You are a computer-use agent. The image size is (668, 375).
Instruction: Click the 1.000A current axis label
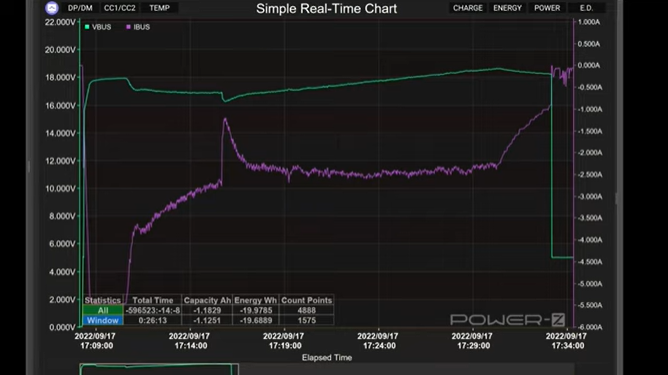[589, 22]
